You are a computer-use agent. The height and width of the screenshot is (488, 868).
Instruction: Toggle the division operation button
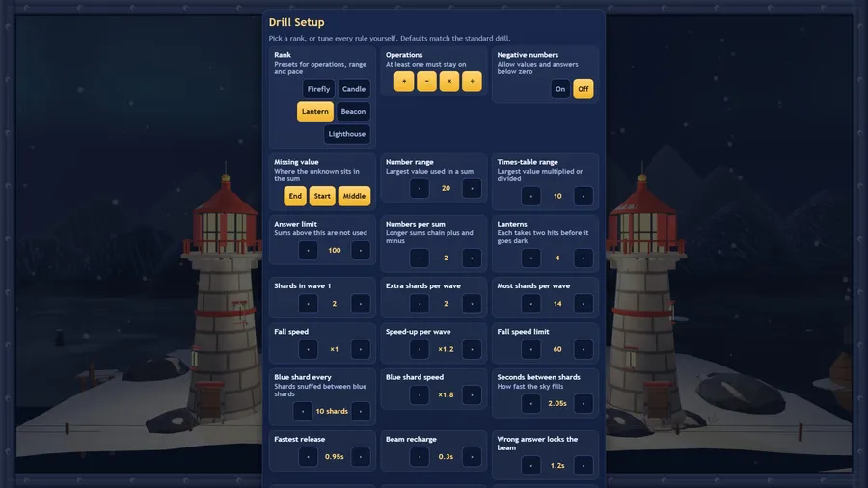point(473,81)
